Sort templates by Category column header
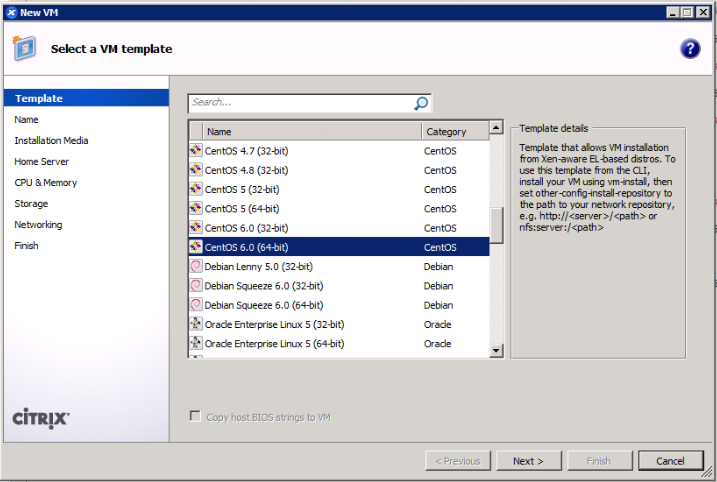 (453, 131)
